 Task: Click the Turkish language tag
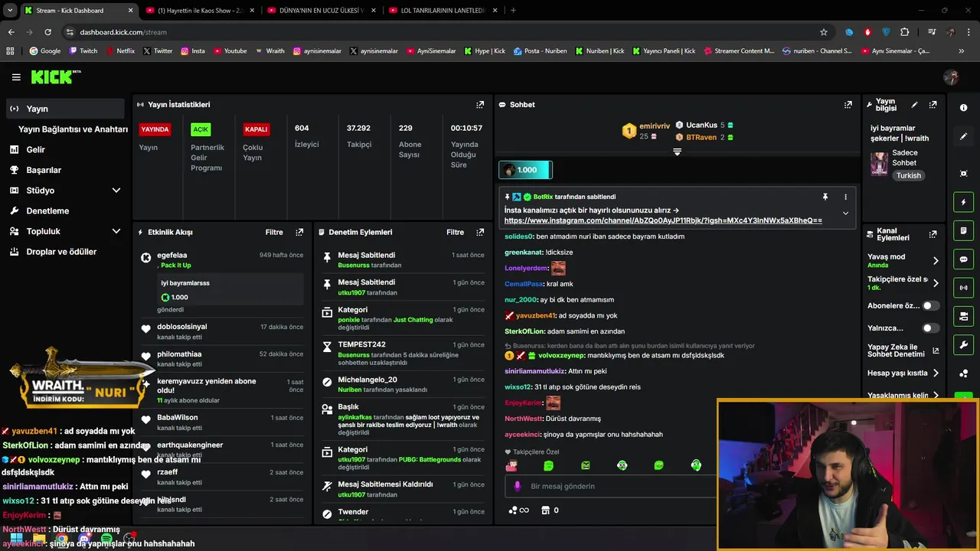909,175
